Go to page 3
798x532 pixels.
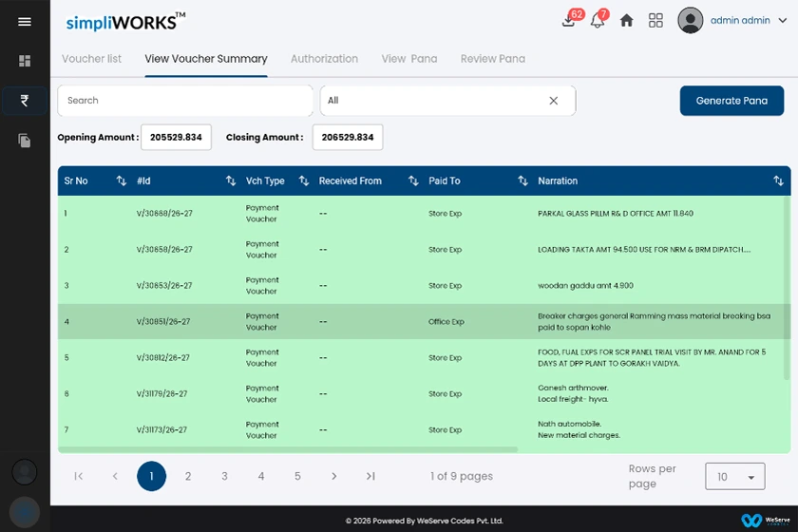224,476
